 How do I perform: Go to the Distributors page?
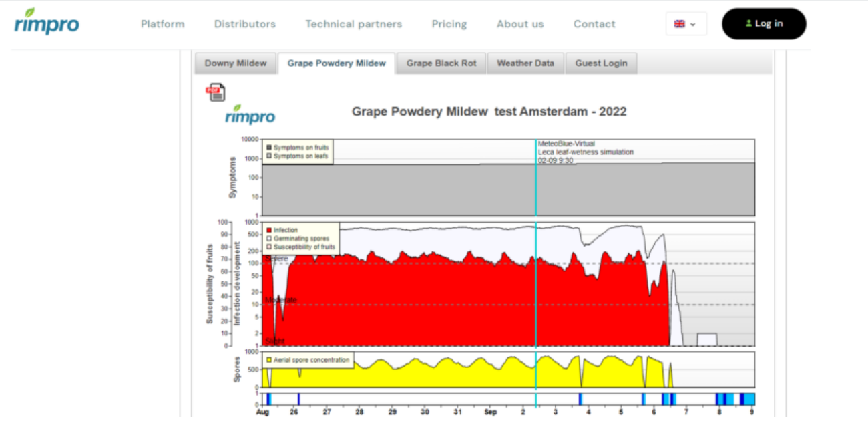tap(244, 24)
